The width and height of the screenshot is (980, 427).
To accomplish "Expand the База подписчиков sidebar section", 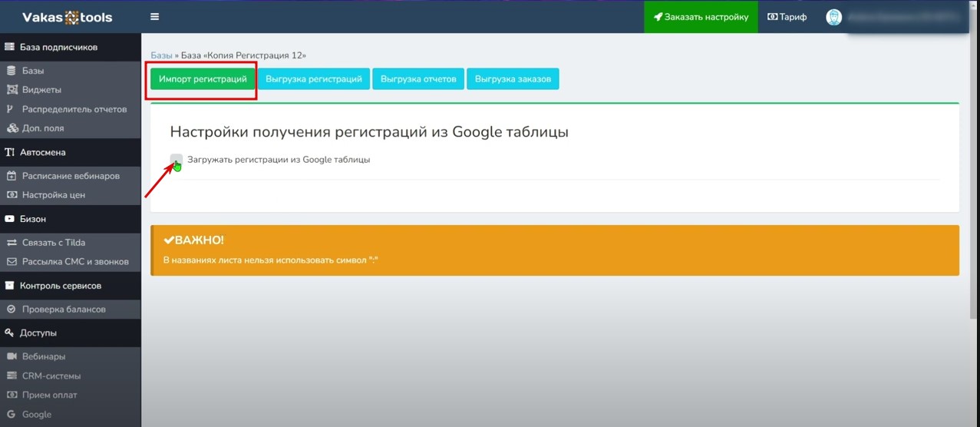I will click(58, 47).
